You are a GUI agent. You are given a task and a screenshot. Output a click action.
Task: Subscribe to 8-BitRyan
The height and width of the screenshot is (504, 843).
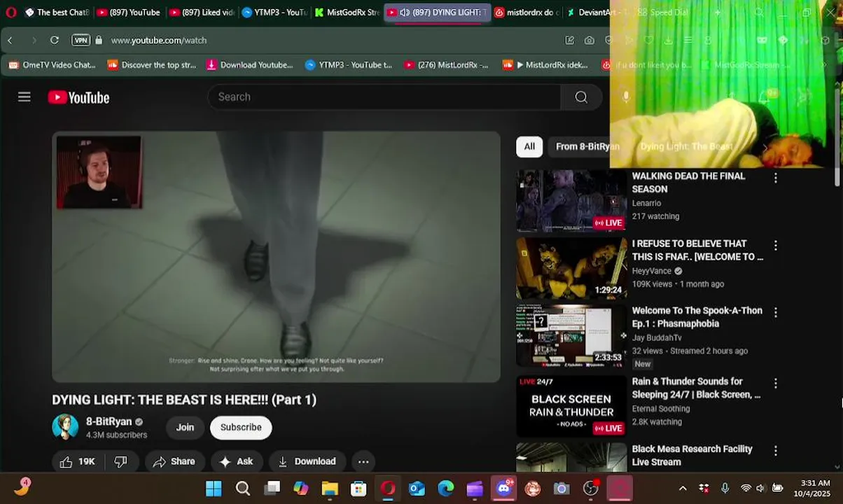tap(241, 427)
